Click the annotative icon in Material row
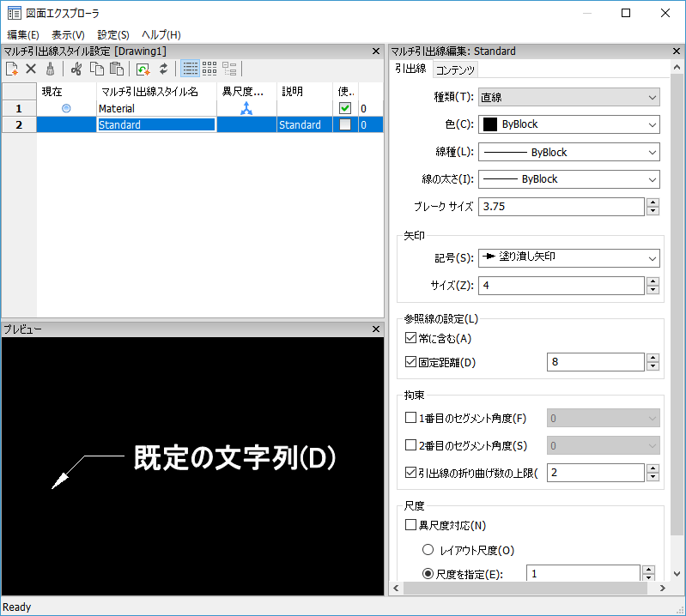This screenshot has width=686, height=616. [246, 108]
